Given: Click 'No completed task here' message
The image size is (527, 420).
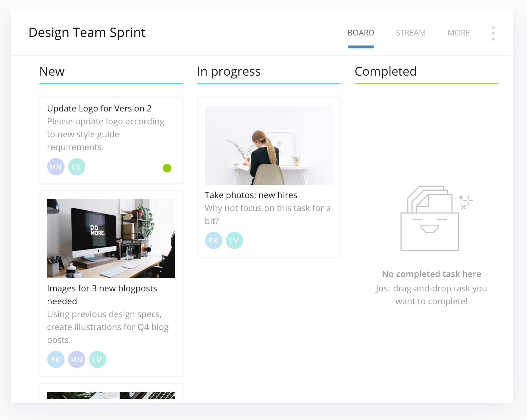Looking at the screenshot, I should pyautogui.click(x=432, y=274).
